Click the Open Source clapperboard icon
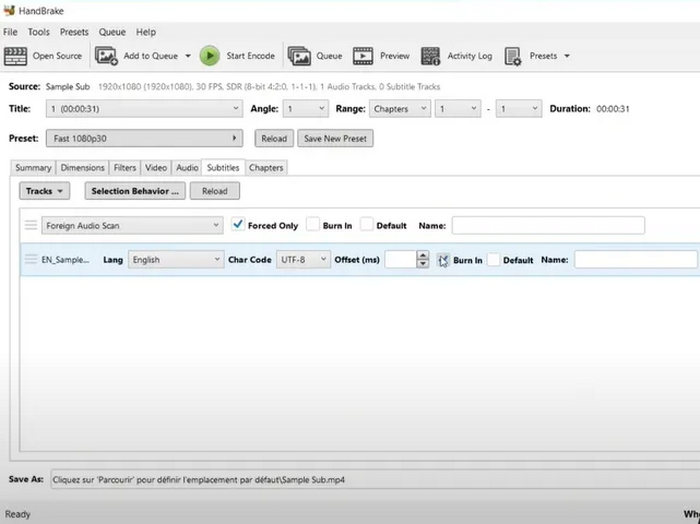This screenshot has height=524, width=700. pyautogui.click(x=16, y=56)
